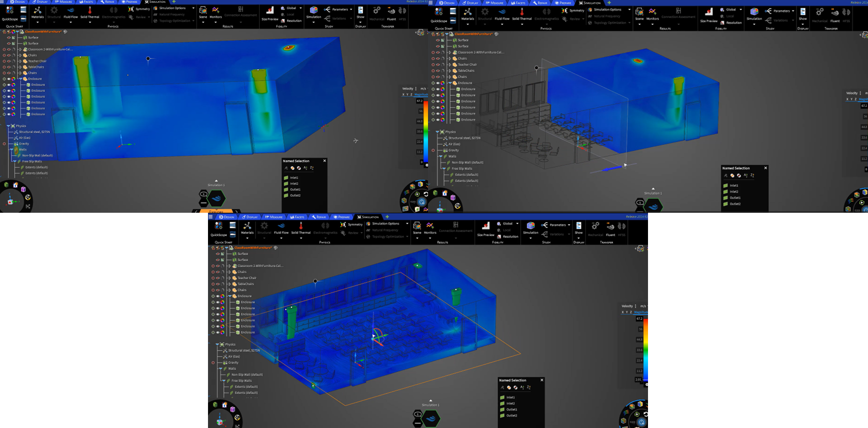868x428 pixels.
Task: Toggle Enclosure group visibility in top-left window
Action: point(8,79)
